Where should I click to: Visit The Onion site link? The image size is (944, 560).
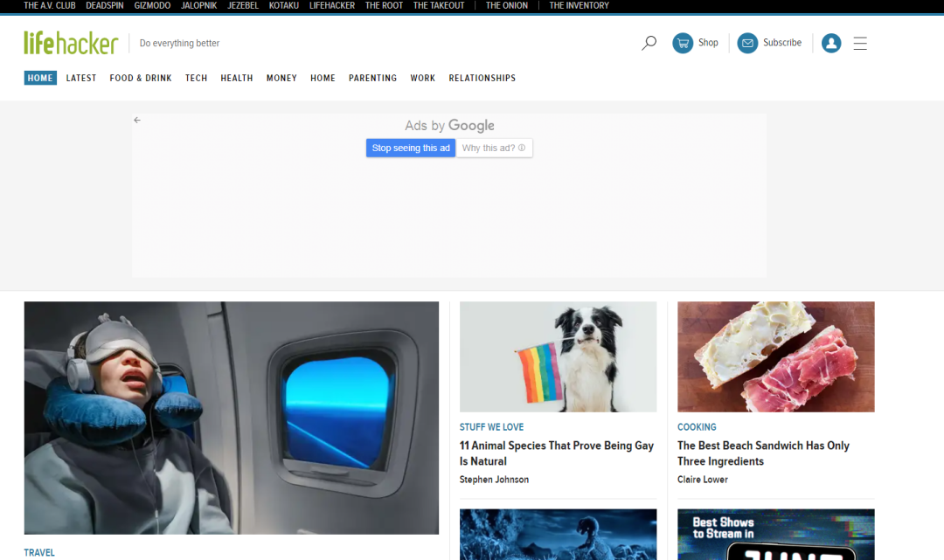[x=507, y=5]
